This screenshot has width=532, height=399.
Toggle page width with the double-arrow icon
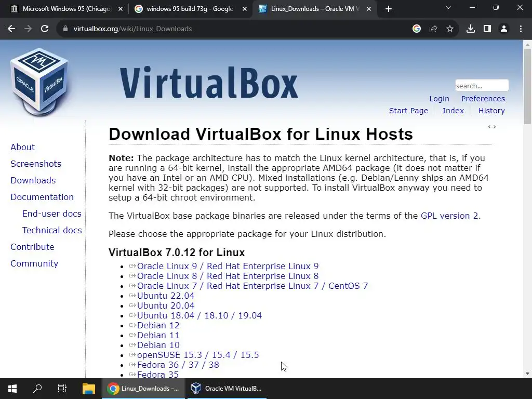coord(492,127)
